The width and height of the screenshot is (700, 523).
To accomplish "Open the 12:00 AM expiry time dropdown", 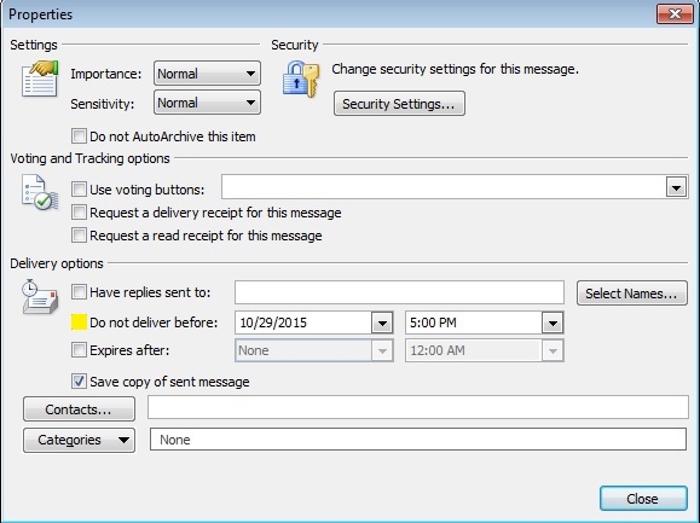I will 553,351.
